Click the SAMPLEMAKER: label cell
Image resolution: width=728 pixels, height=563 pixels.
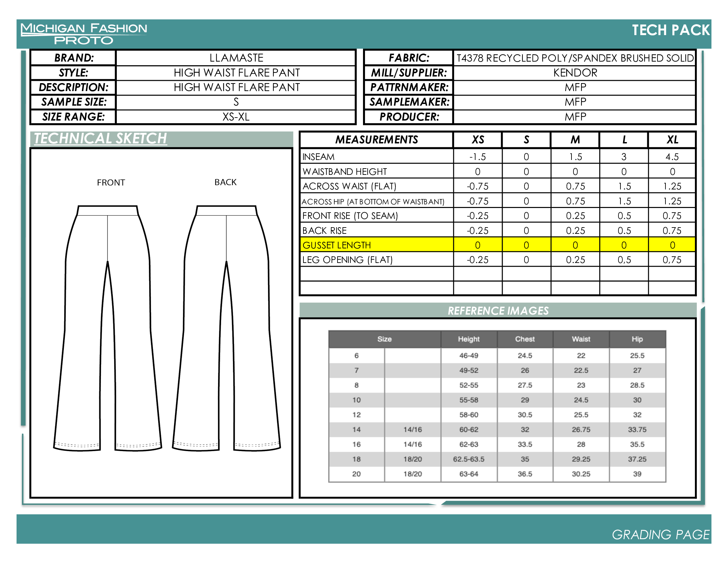point(409,102)
